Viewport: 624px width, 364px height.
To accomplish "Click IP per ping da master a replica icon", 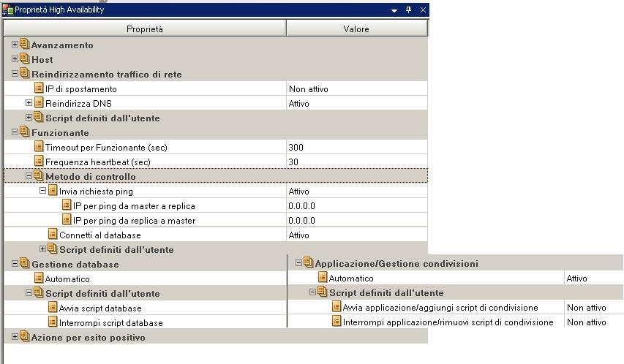I will click(67, 205).
